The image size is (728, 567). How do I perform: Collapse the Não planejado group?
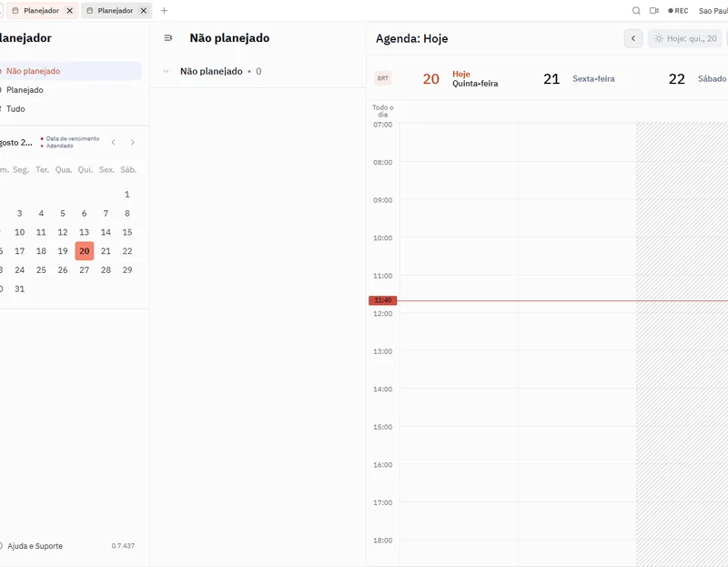pos(166,71)
